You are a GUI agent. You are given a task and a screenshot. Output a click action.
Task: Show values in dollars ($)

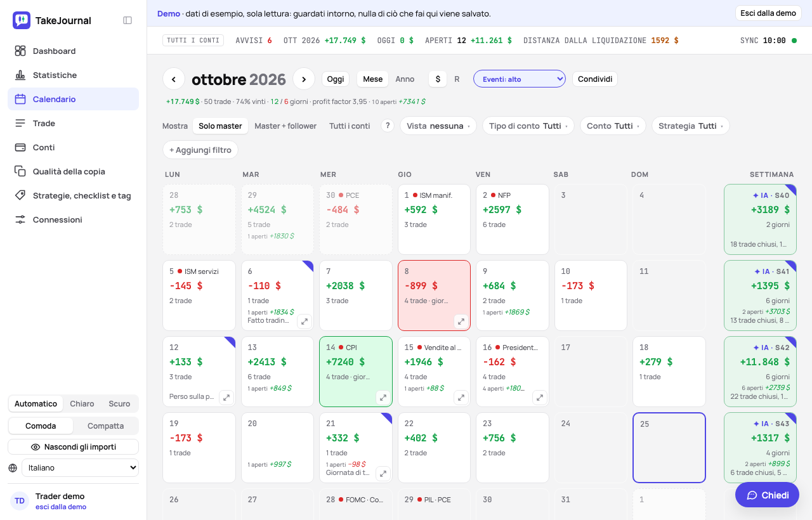pyautogui.click(x=438, y=79)
